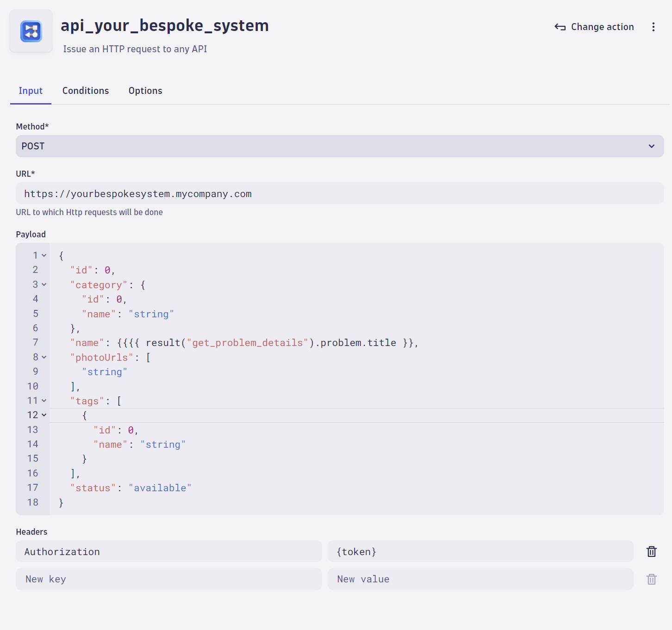Click the "photoUrls" key on line 8
This screenshot has width=672, height=630.
pos(101,358)
